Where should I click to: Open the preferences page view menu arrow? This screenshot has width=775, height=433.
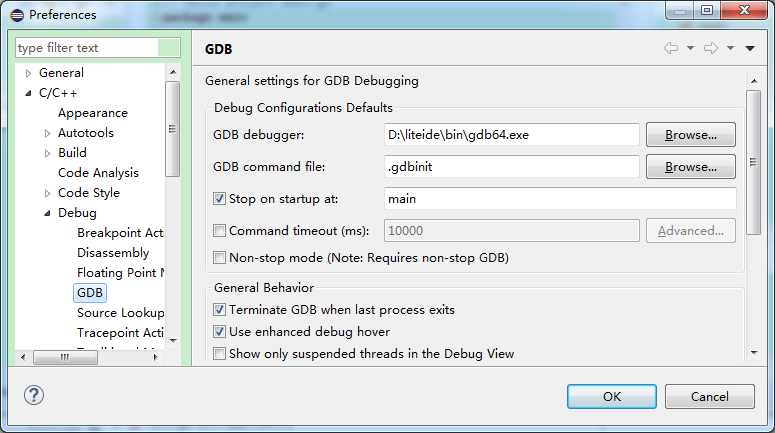[x=750, y=48]
